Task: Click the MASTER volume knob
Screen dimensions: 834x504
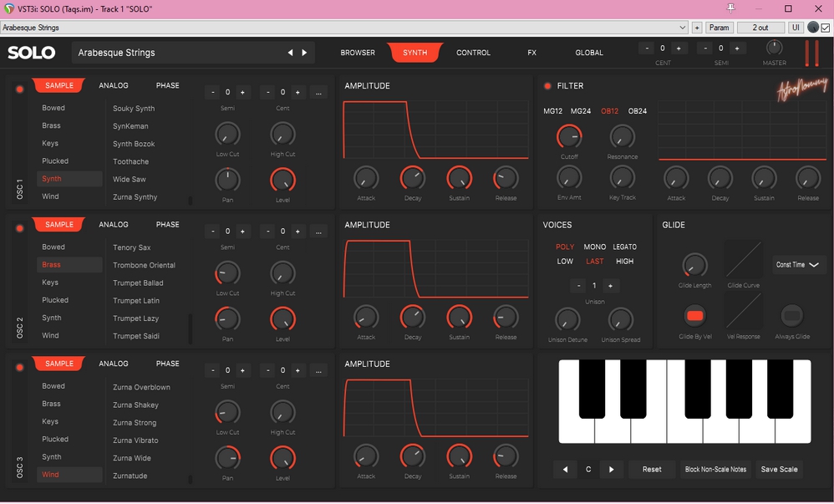Action: click(774, 48)
